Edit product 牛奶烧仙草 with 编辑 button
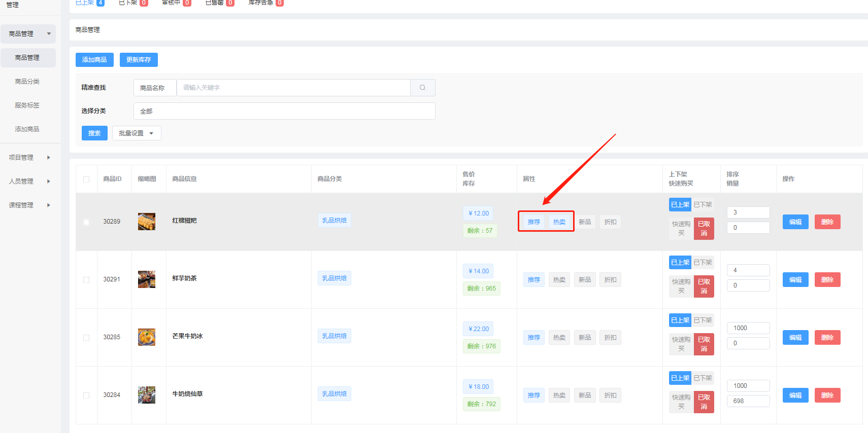868x433 pixels. click(795, 395)
